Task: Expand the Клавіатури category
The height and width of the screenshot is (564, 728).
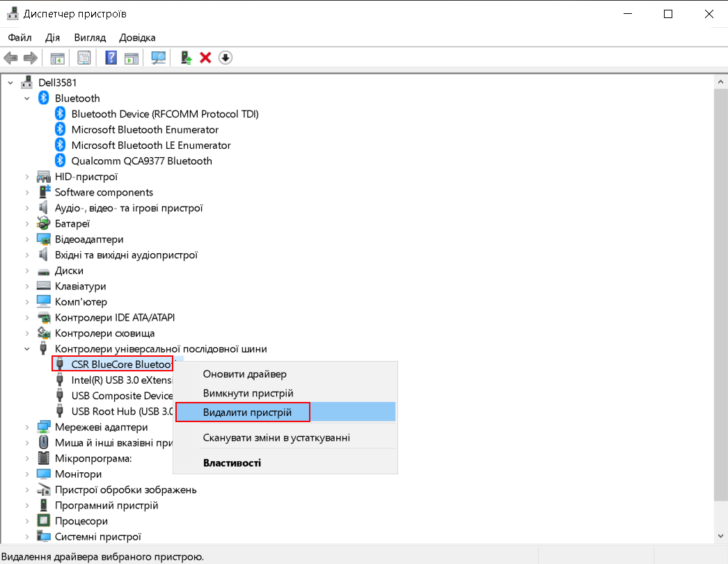Action: pos(27,286)
